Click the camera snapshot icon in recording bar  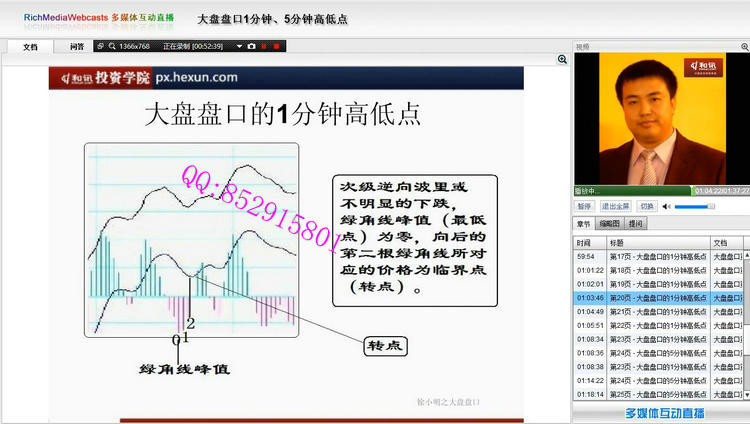(x=251, y=46)
